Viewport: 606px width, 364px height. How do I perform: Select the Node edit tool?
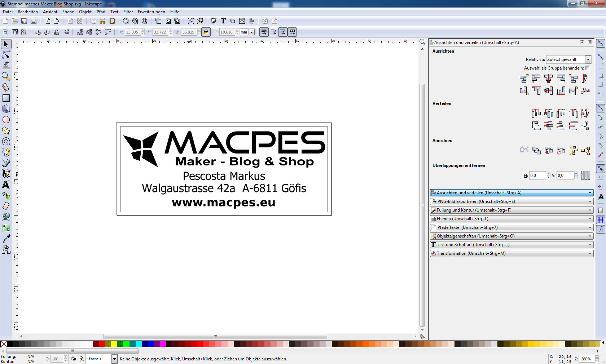coord(6,55)
